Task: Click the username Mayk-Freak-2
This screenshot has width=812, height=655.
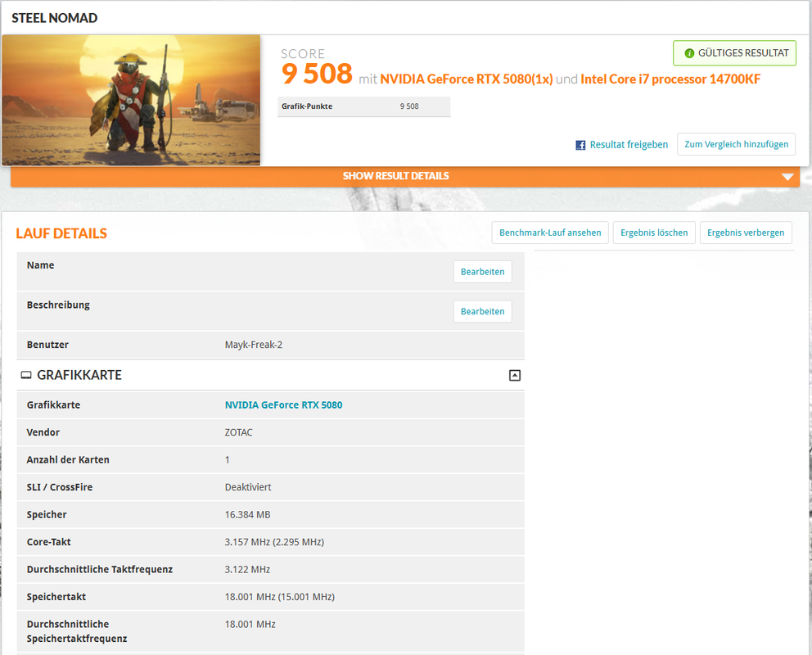Action: click(x=253, y=345)
